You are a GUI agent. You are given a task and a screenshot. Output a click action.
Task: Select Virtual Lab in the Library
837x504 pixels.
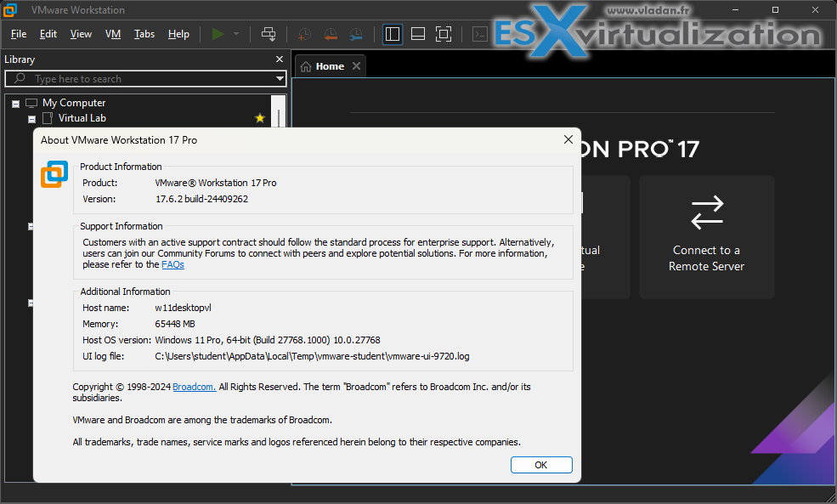coord(82,118)
